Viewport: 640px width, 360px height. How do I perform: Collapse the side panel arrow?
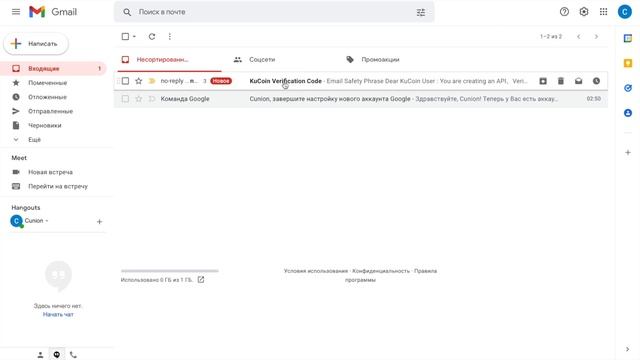point(627,349)
